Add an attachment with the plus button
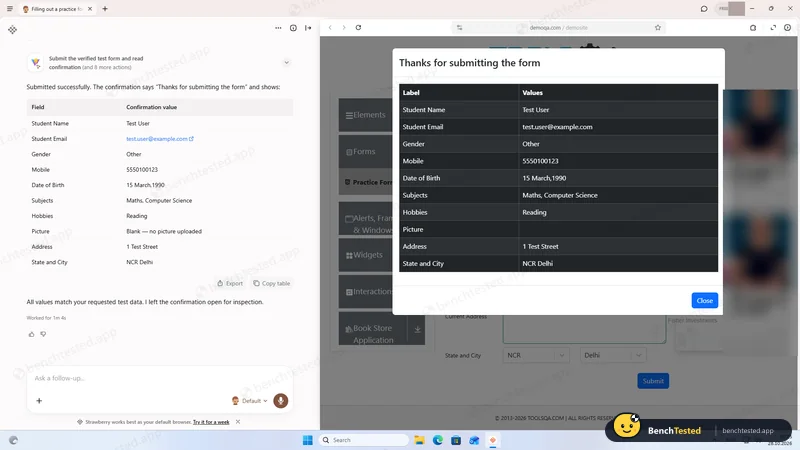The image size is (800, 450). point(39,401)
